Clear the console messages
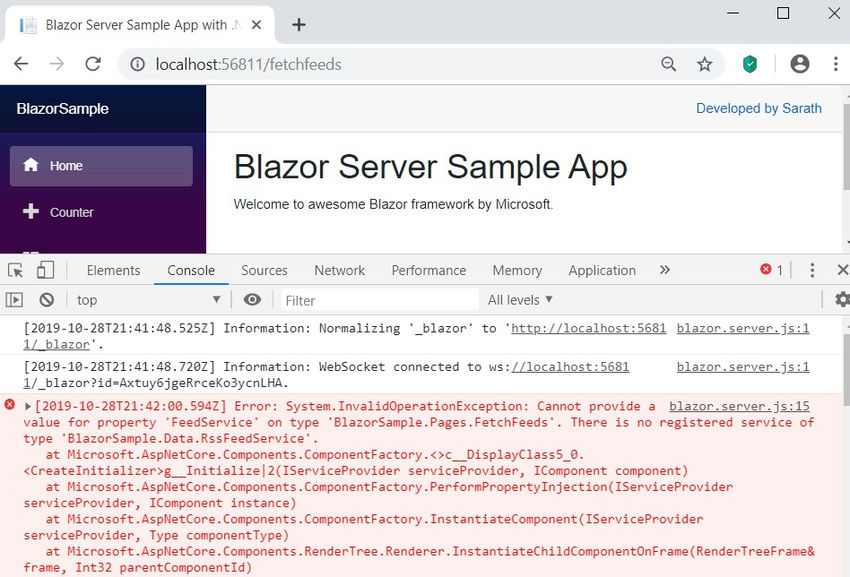This screenshot has width=850, height=577. click(x=47, y=299)
